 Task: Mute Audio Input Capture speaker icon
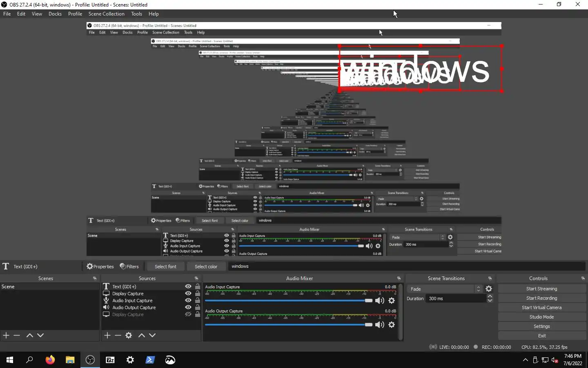pos(380,301)
